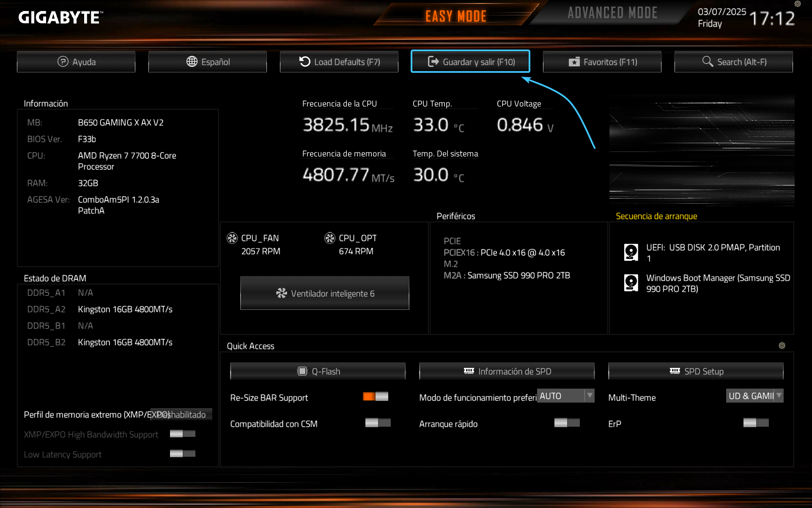Click the fan icon in Ventilador inteligente 6
The image size is (812, 508).
click(x=282, y=293)
